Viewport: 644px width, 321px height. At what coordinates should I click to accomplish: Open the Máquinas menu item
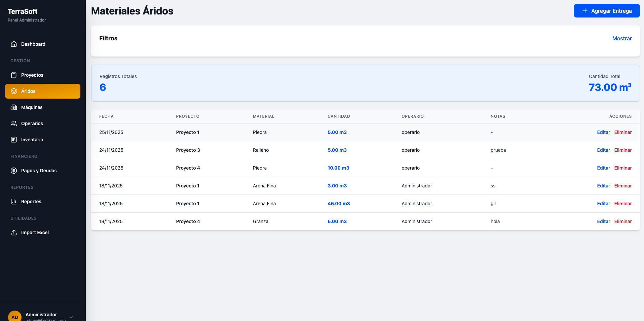(32, 107)
